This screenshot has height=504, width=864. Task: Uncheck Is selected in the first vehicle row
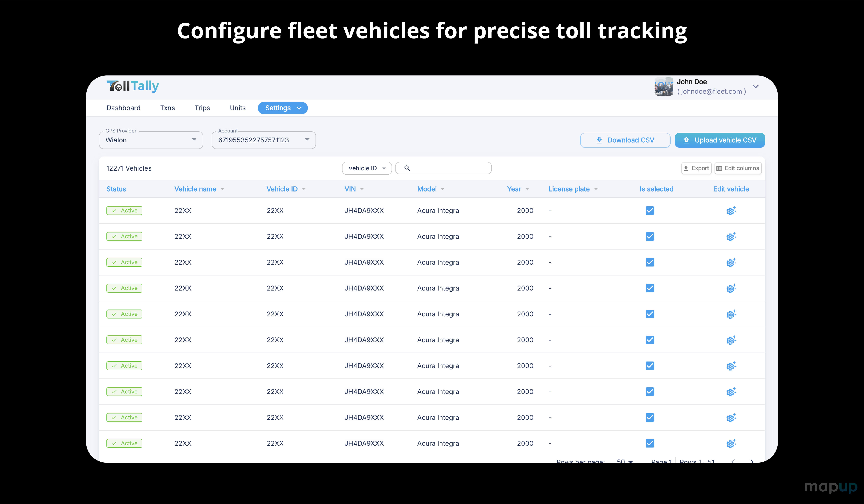click(x=650, y=211)
